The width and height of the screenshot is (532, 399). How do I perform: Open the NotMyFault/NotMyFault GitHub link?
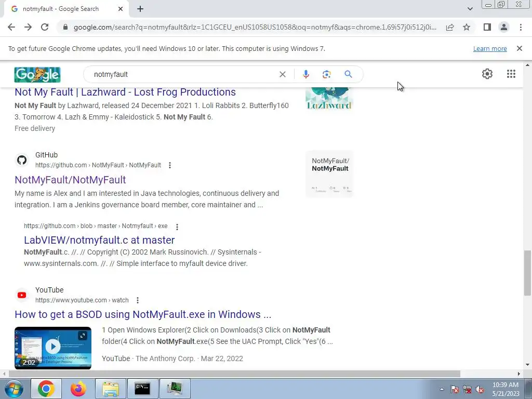coord(70,180)
